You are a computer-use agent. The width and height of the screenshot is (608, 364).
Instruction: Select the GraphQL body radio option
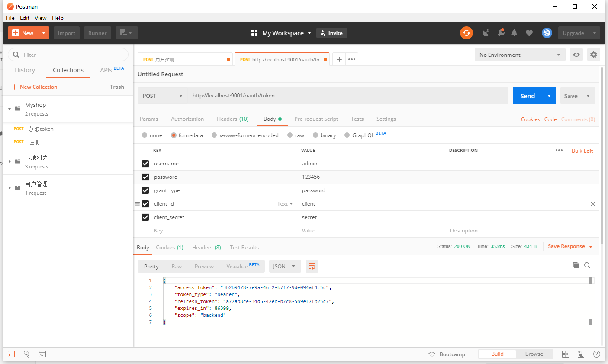point(347,135)
